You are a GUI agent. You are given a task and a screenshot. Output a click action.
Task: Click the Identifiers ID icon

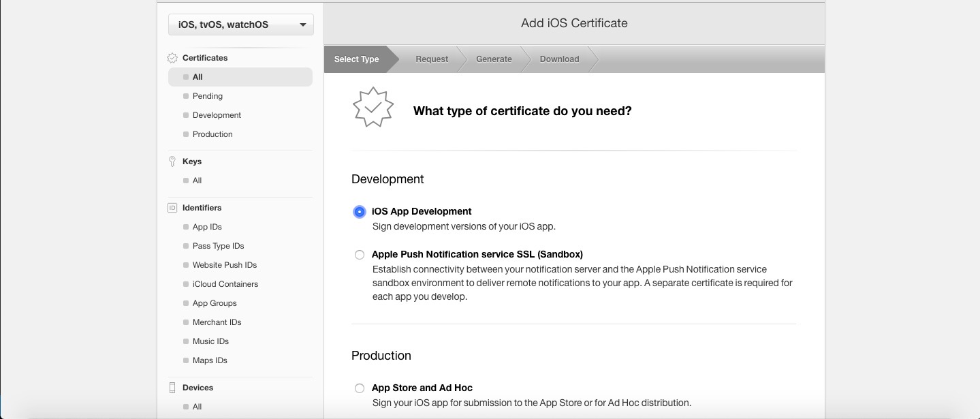pyautogui.click(x=172, y=208)
